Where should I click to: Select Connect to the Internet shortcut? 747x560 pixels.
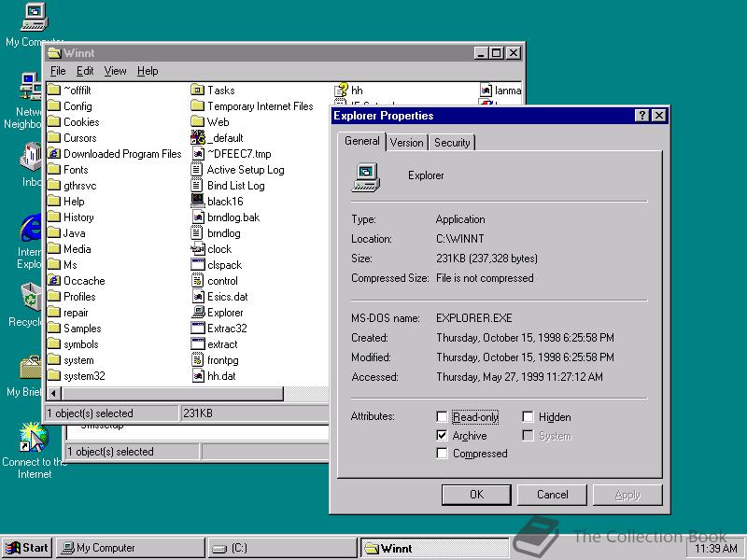34,437
